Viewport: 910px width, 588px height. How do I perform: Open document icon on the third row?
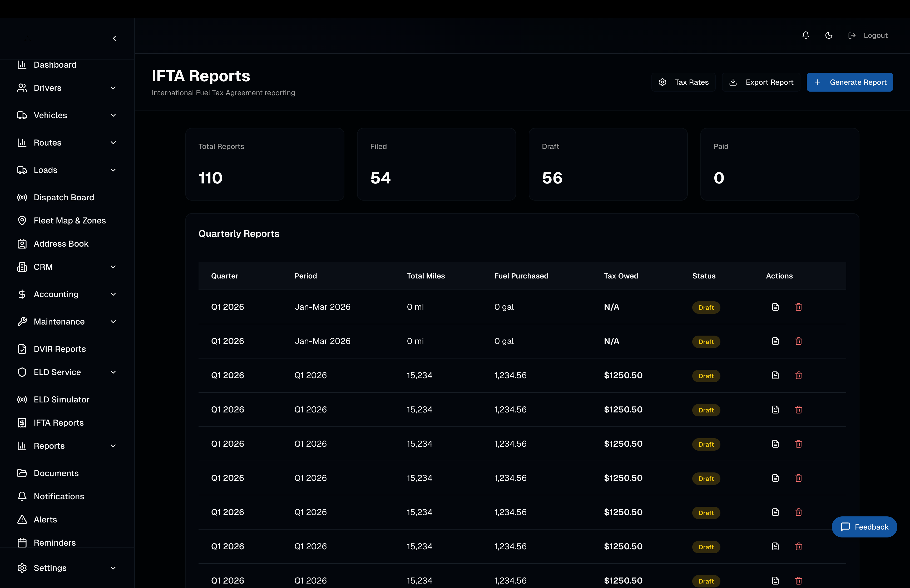[775, 375]
